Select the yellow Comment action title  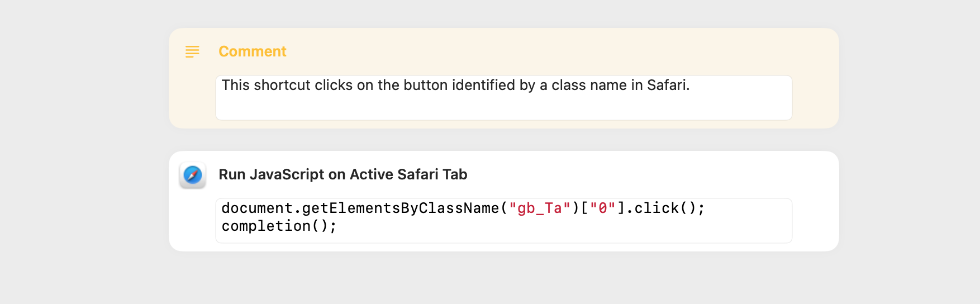click(x=252, y=51)
